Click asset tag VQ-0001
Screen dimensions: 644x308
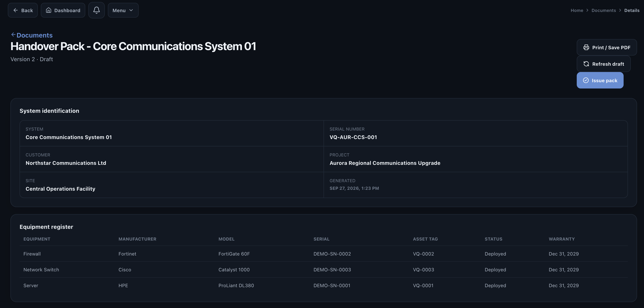[423, 285]
